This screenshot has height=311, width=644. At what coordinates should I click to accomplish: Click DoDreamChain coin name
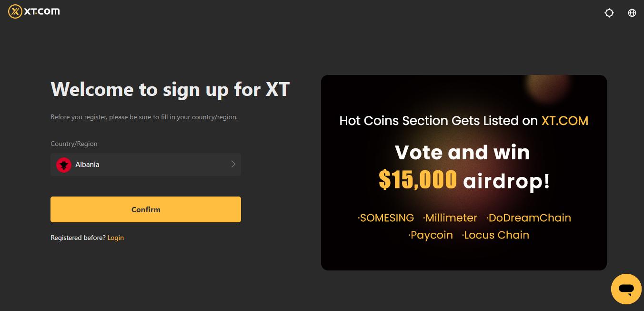pos(529,218)
